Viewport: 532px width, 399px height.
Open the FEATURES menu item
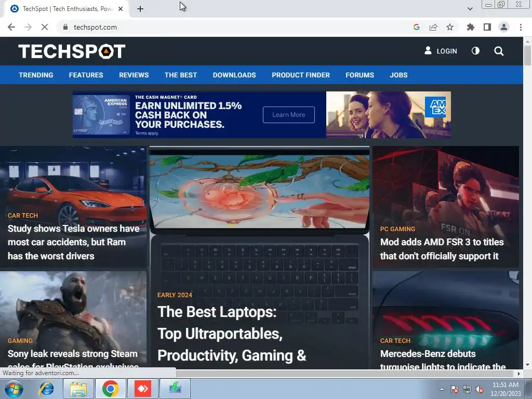tap(86, 75)
